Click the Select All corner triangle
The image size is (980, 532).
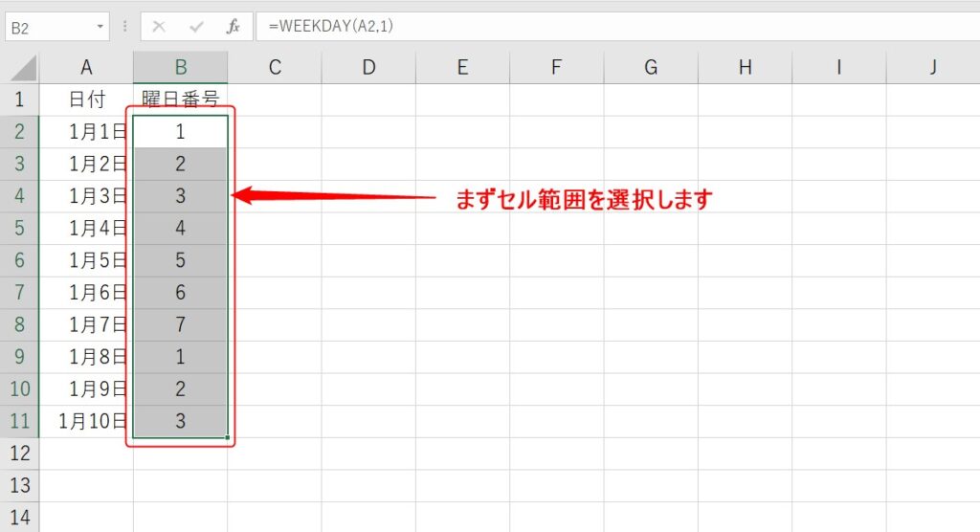(x=23, y=68)
